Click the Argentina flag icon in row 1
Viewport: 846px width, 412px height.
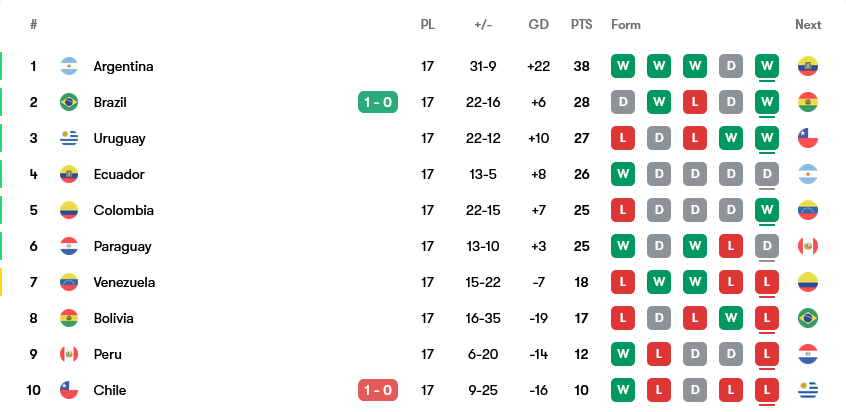[69, 66]
